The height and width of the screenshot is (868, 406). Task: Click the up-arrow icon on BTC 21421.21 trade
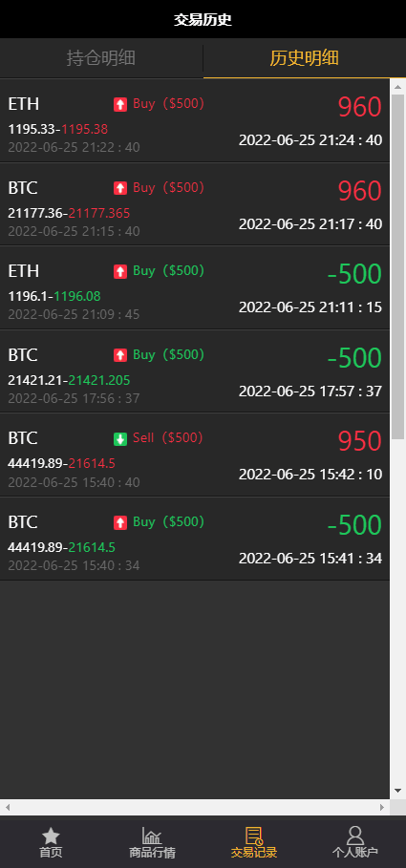pyautogui.click(x=120, y=355)
